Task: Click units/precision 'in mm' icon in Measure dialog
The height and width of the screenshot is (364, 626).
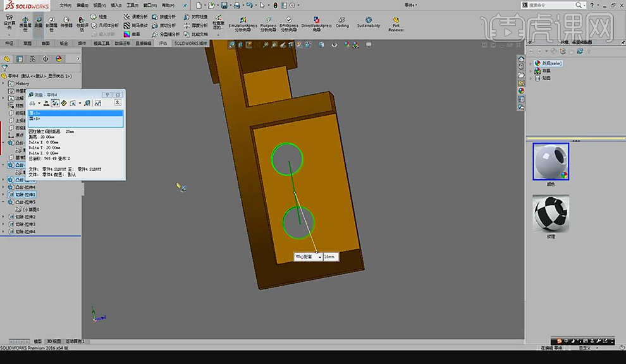Action: 46,104
